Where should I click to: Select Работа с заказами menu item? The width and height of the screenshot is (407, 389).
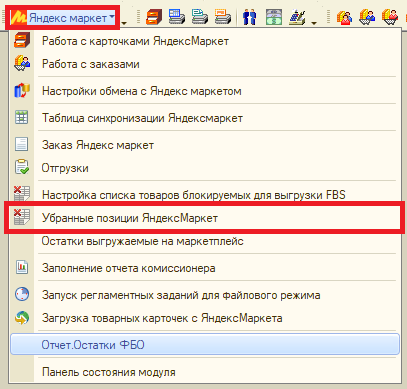[x=205, y=64]
